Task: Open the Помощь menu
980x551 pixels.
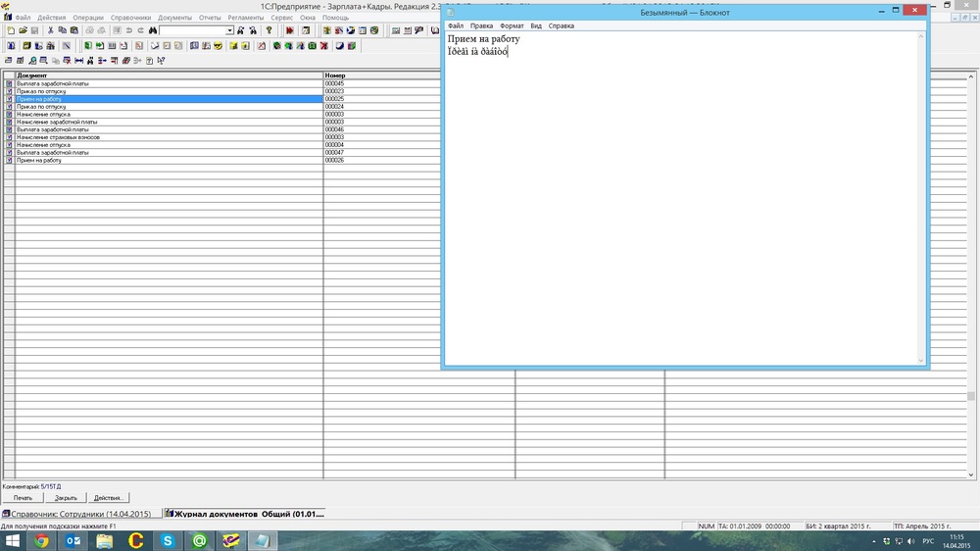Action: (x=335, y=18)
